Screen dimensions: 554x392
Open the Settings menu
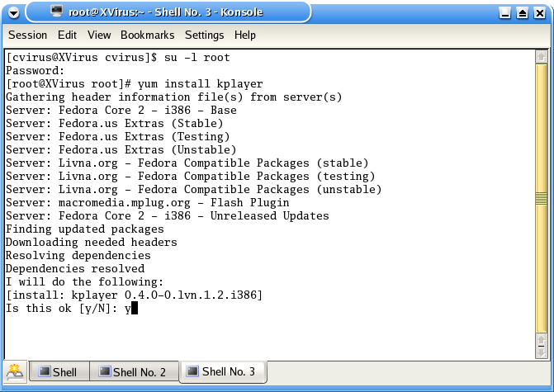pyautogui.click(x=205, y=35)
